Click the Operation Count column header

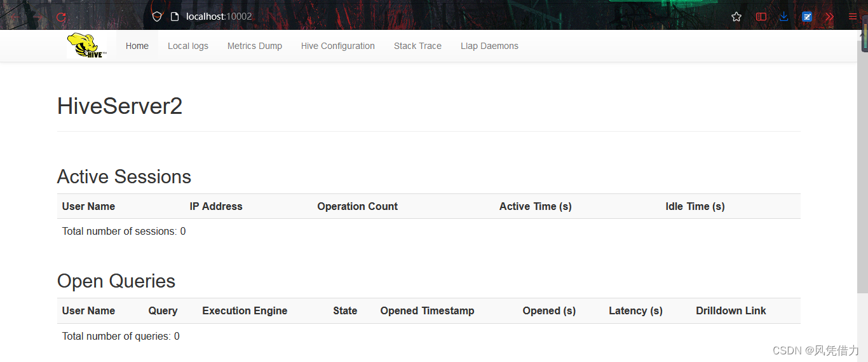tap(357, 206)
